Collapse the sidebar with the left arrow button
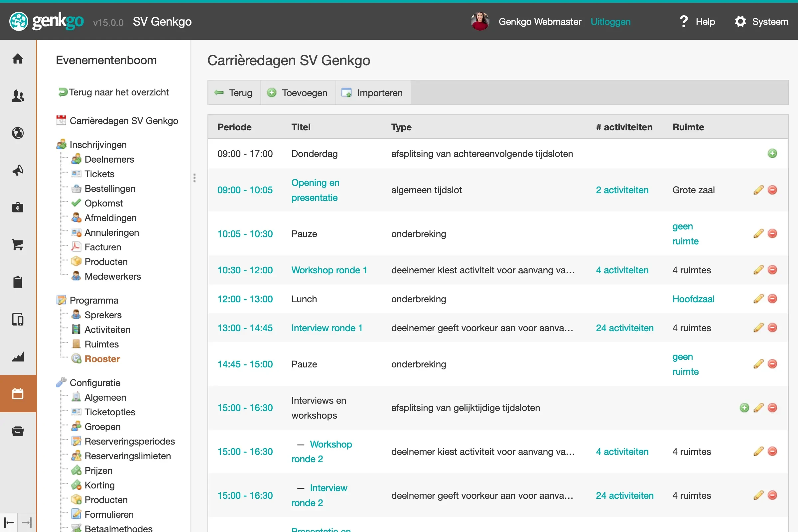The image size is (798, 532). point(9,522)
